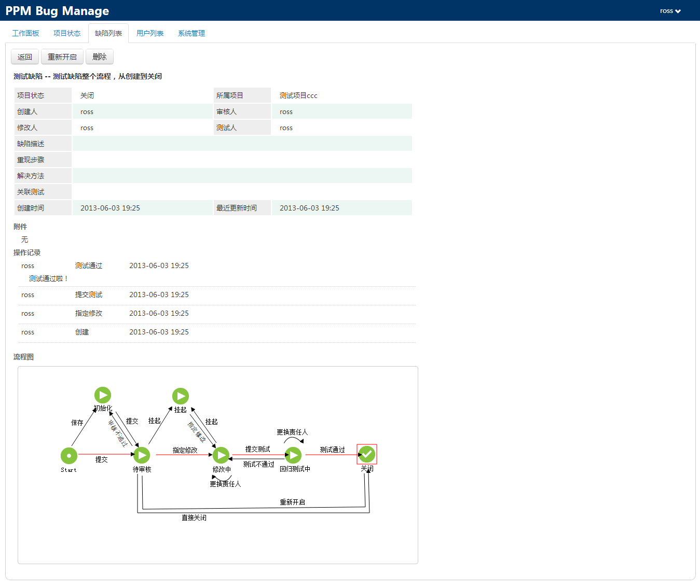Click the PPM Bug Manage title
The width and height of the screenshot is (700, 588).
click(57, 11)
